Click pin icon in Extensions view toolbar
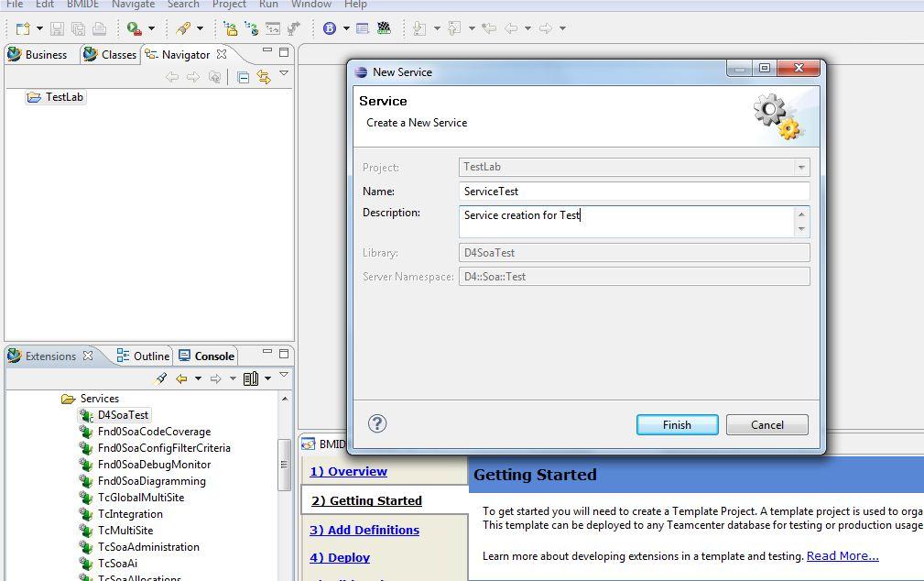924x581 pixels. click(x=160, y=378)
